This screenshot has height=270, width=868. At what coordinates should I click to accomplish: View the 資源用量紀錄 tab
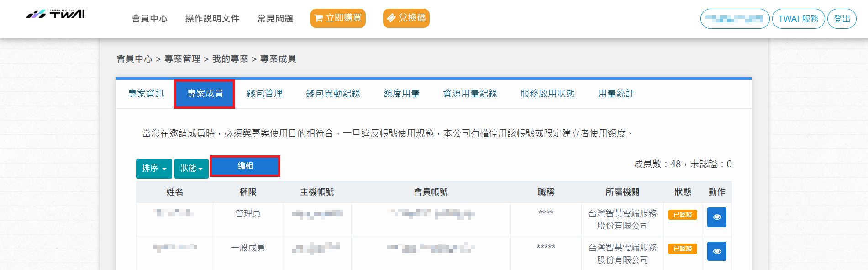470,94
